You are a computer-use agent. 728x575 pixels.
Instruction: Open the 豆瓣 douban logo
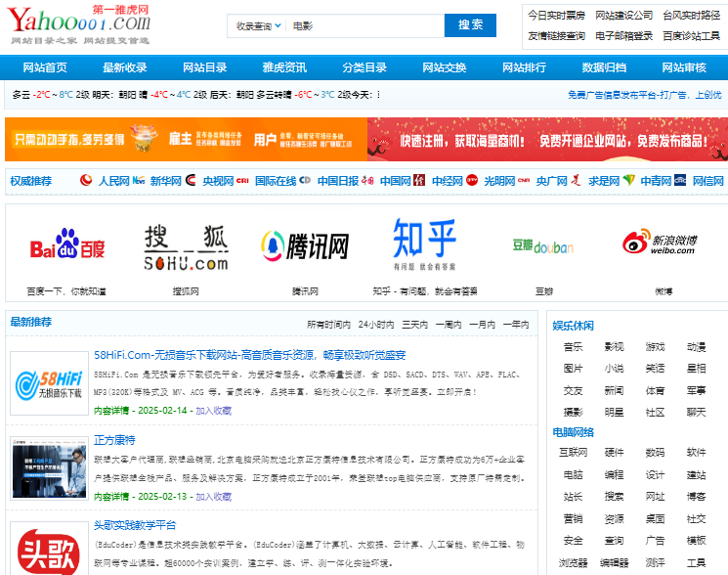click(542, 246)
